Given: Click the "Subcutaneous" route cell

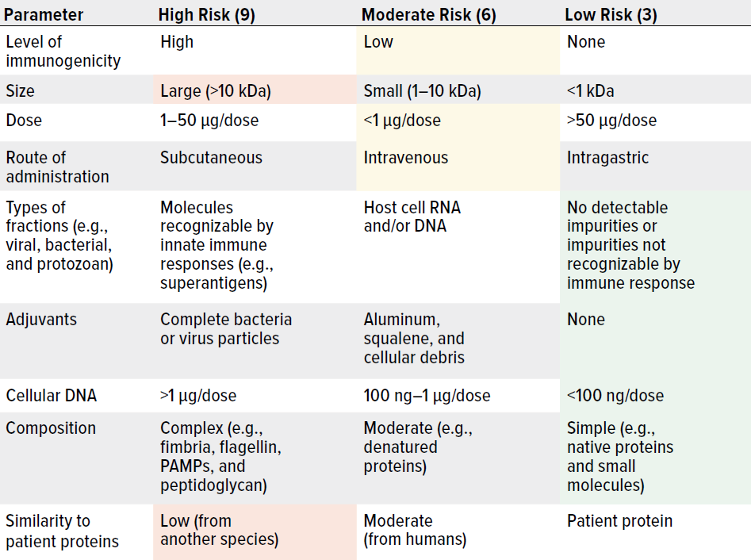Looking at the screenshot, I should (211, 158).
